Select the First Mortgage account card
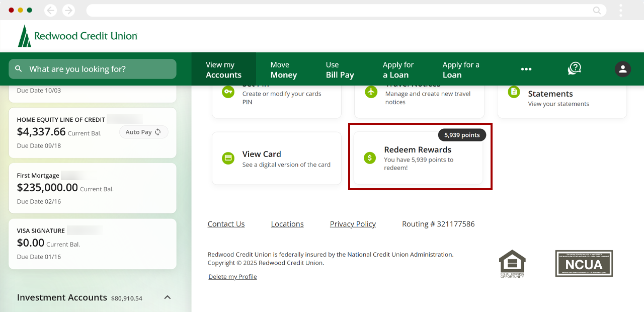The image size is (644, 312). (x=93, y=188)
